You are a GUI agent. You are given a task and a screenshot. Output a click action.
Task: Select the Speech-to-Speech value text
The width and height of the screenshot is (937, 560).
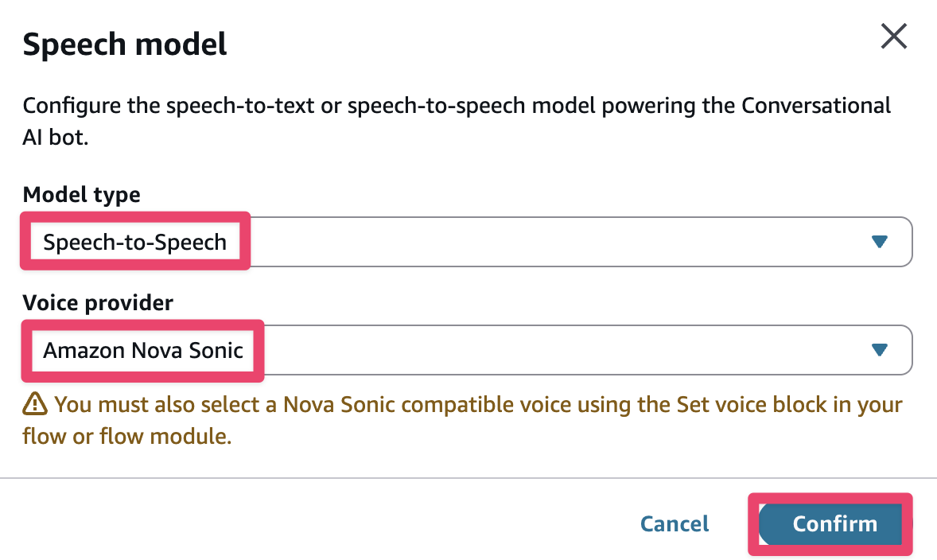pyautogui.click(x=135, y=242)
